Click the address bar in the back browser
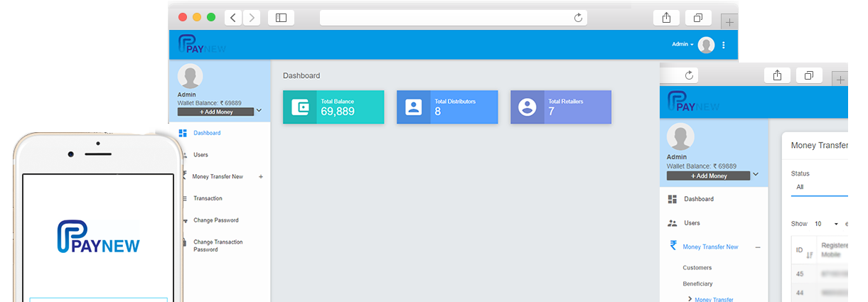 coord(453,18)
